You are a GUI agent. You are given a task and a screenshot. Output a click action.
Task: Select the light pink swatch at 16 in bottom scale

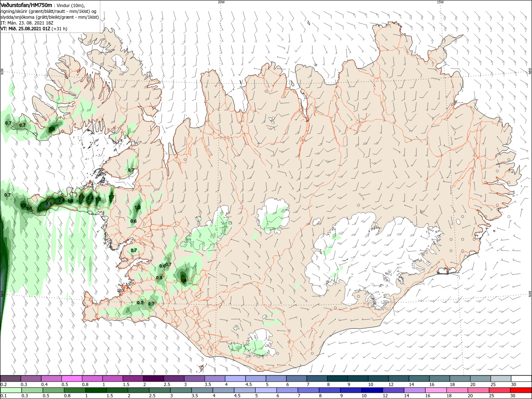(436, 390)
